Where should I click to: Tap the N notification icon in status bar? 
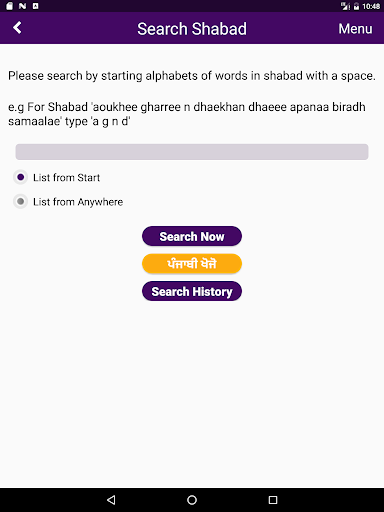[x=22, y=6]
